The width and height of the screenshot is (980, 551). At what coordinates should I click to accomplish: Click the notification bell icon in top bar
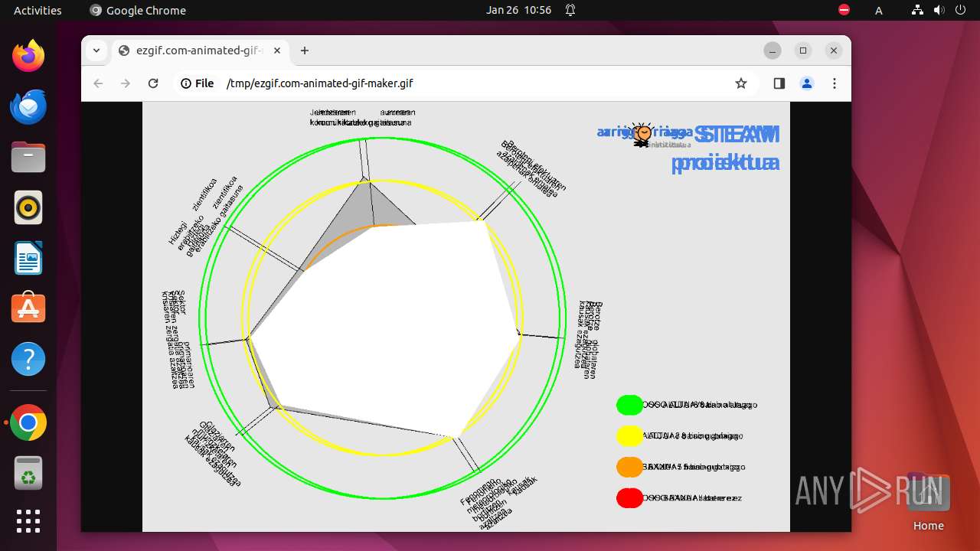click(570, 10)
